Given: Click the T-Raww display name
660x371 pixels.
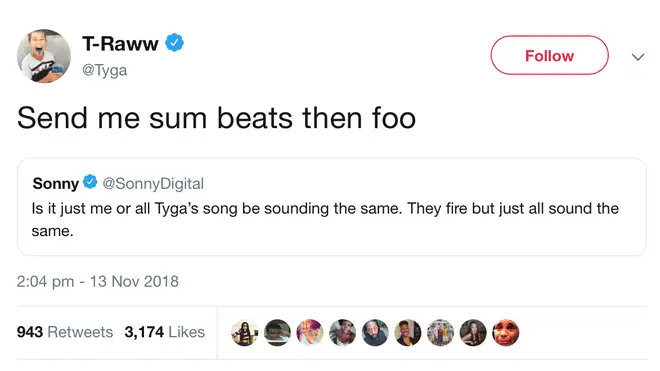Looking at the screenshot, I should (x=120, y=43).
